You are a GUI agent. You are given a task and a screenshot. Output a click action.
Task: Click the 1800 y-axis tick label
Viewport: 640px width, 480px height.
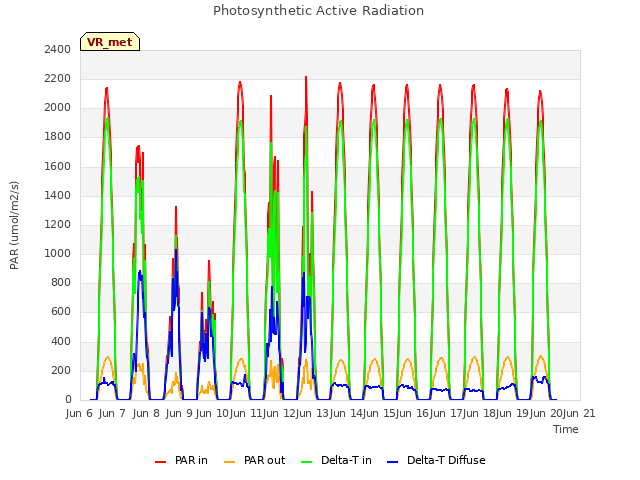(x=58, y=137)
